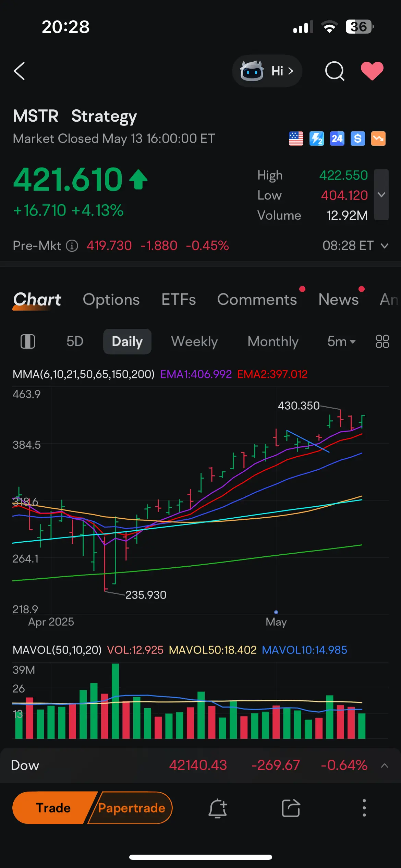Select the Daily chart period
The height and width of the screenshot is (868, 401).
[127, 341]
